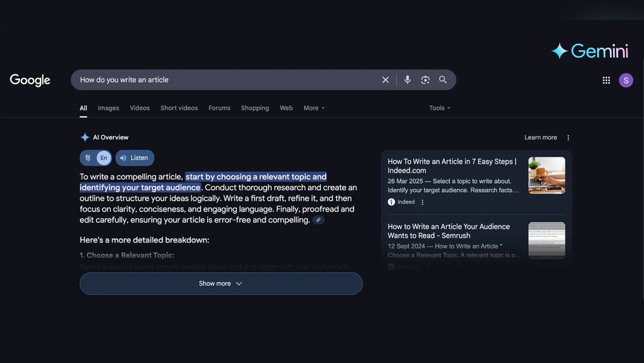Open the Google account profile avatar

pos(626,80)
